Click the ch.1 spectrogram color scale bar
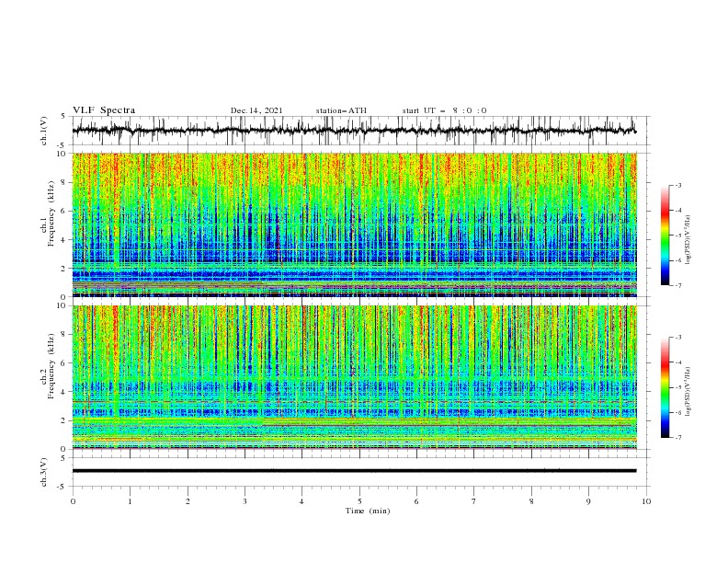Screen dimensions: 728x563 665,235
